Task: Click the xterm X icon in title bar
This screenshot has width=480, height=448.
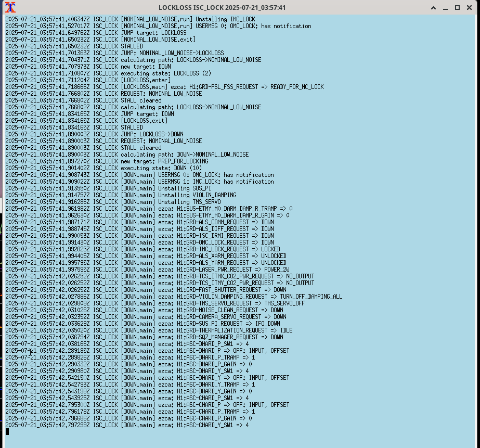Action: (x=10, y=8)
